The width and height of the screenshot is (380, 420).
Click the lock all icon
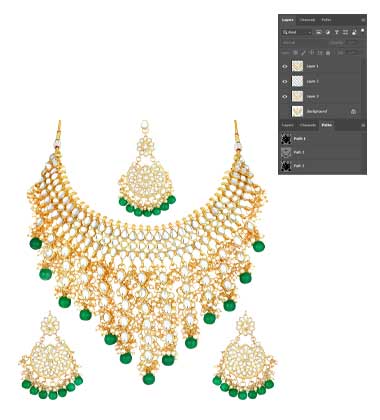328,53
